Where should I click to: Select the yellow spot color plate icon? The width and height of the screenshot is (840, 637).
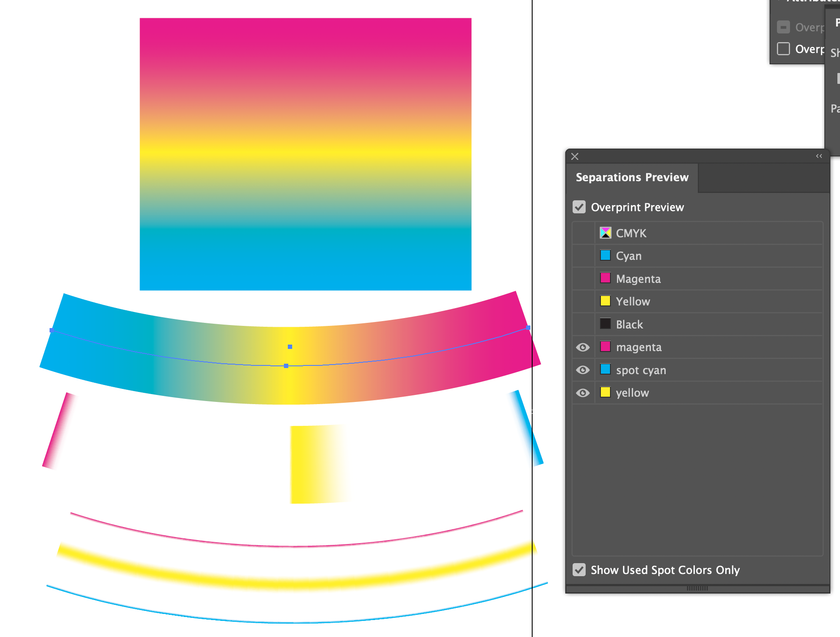click(x=605, y=392)
